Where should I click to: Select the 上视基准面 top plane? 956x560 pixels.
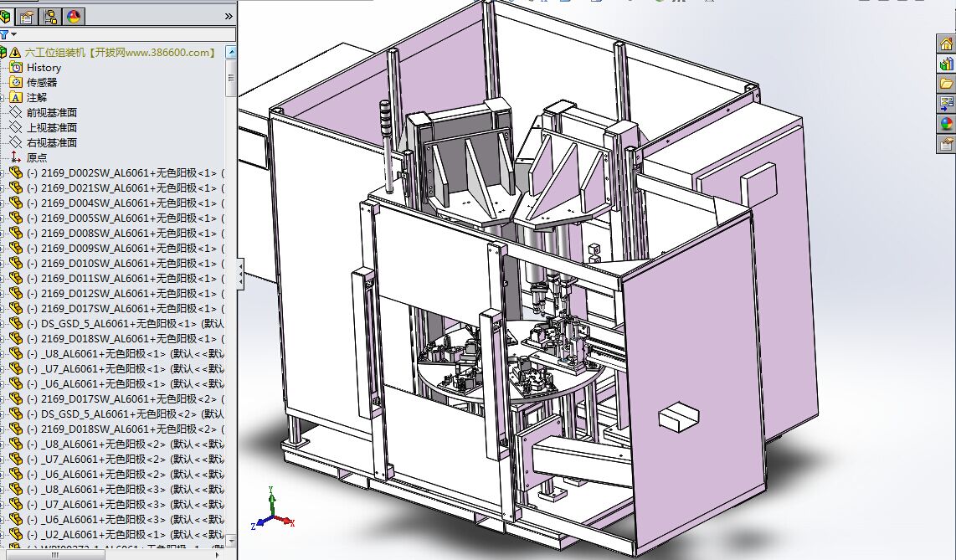coord(51,127)
